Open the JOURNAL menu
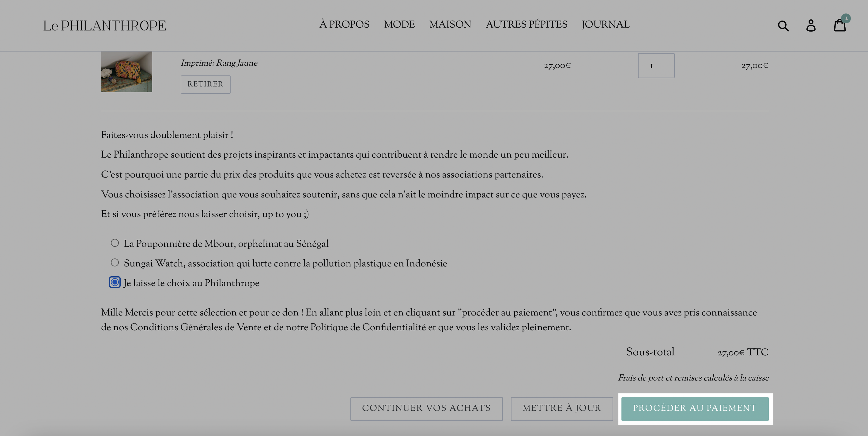 pos(606,25)
